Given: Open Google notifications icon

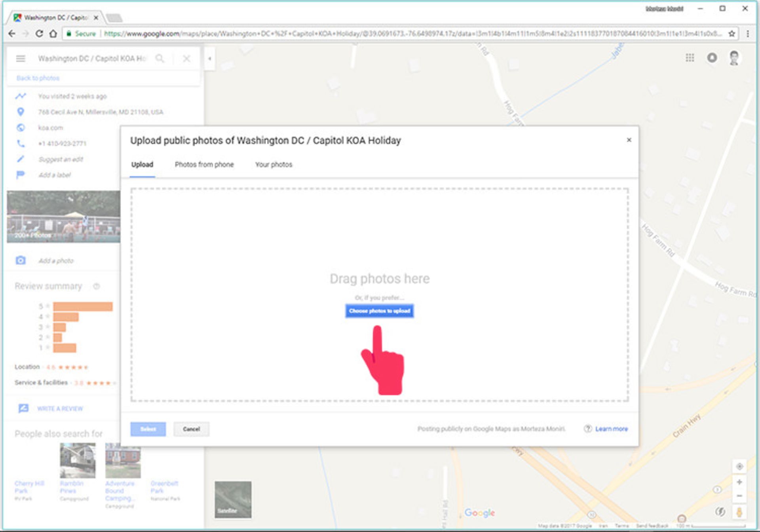Looking at the screenshot, I should [712, 58].
